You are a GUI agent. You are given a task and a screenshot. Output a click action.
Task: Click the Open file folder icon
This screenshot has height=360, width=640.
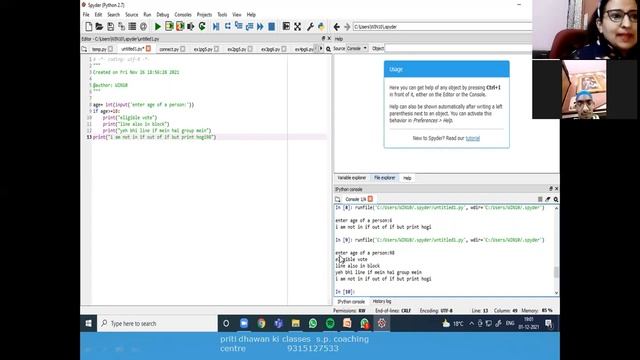pos(99,27)
